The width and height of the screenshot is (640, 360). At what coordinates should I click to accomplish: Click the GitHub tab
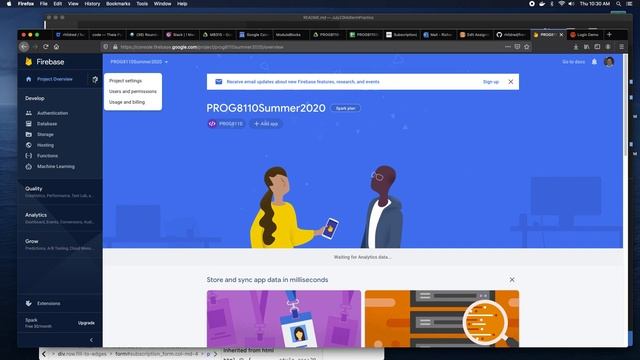[x=511, y=35]
